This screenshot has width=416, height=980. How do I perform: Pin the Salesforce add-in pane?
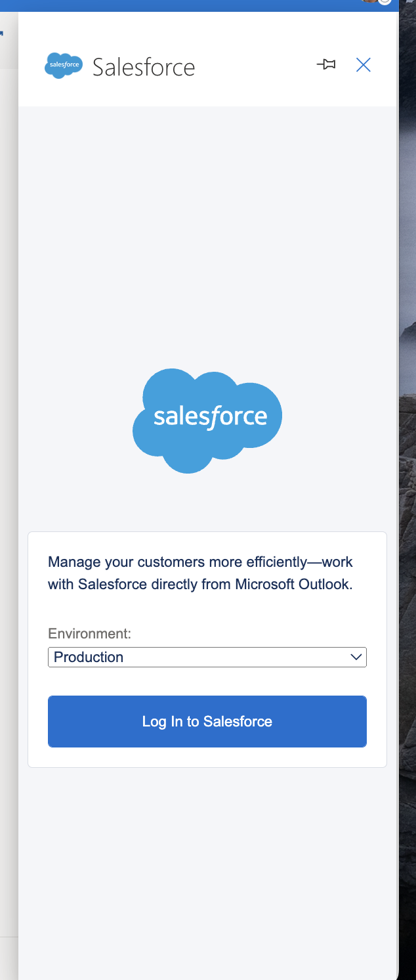[326, 64]
